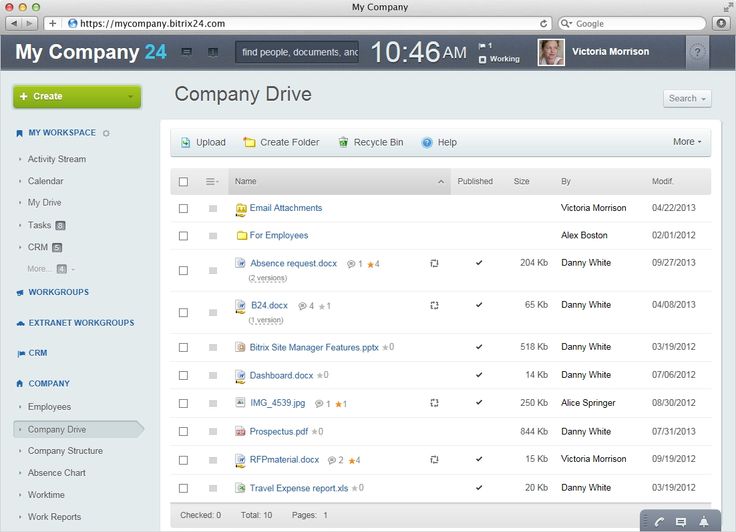Click Victoria Morrison's profile photo
736x532 pixels.
551,52
